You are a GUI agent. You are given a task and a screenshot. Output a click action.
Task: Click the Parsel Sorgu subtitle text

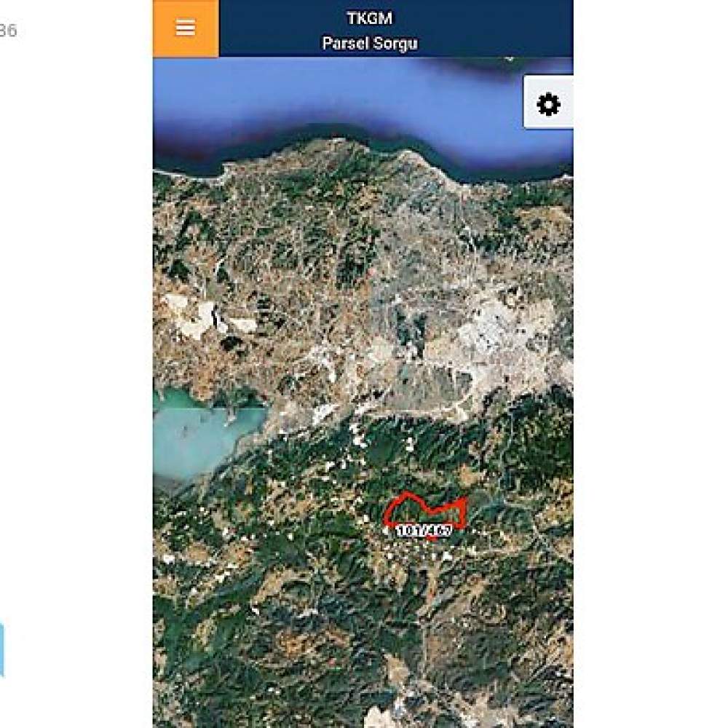tap(370, 44)
